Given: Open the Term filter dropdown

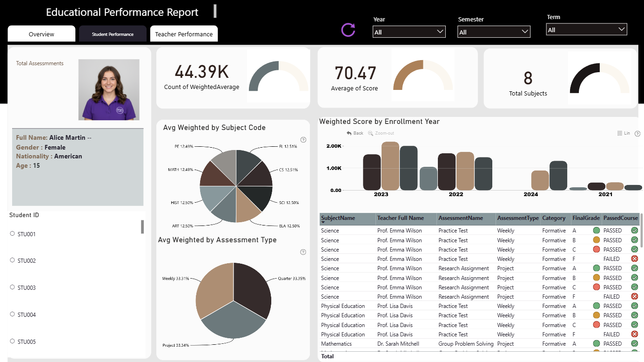Looking at the screenshot, I should pyautogui.click(x=586, y=29).
